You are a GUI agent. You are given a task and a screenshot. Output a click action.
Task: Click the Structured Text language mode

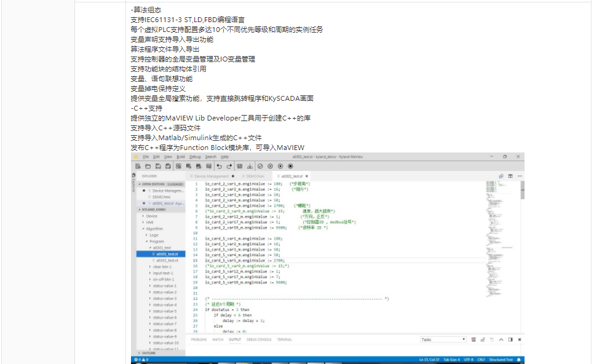pyautogui.click(x=501, y=359)
